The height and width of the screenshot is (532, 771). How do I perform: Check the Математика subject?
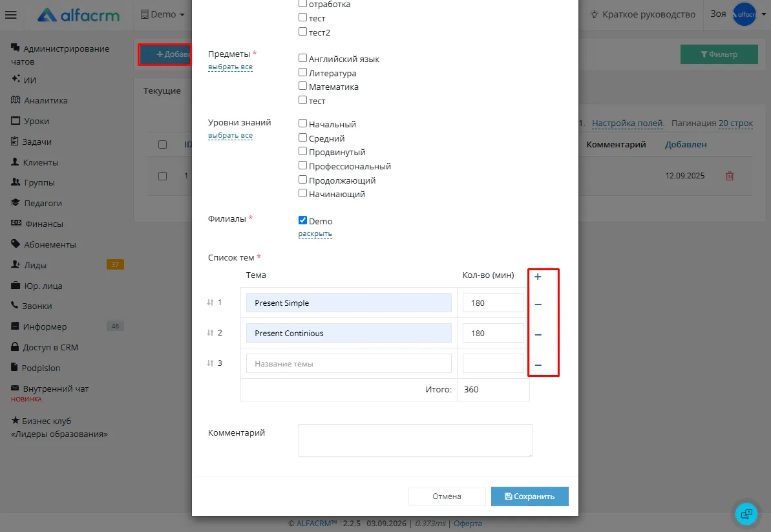click(303, 86)
